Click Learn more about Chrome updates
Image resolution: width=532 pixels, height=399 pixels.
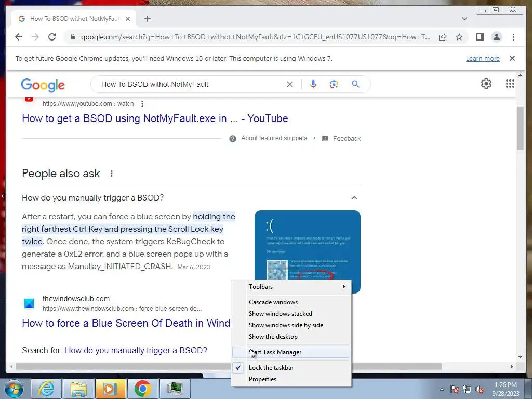click(x=483, y=58)
